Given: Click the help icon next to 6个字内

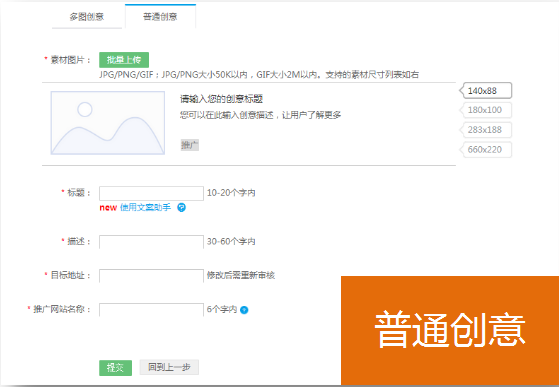Looking at the screenshot, I should coord(244,310).
